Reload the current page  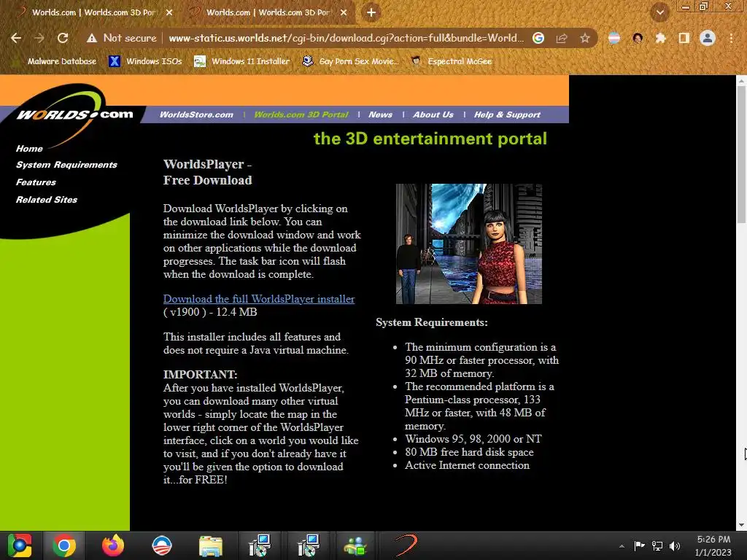[x=63, y=38]
